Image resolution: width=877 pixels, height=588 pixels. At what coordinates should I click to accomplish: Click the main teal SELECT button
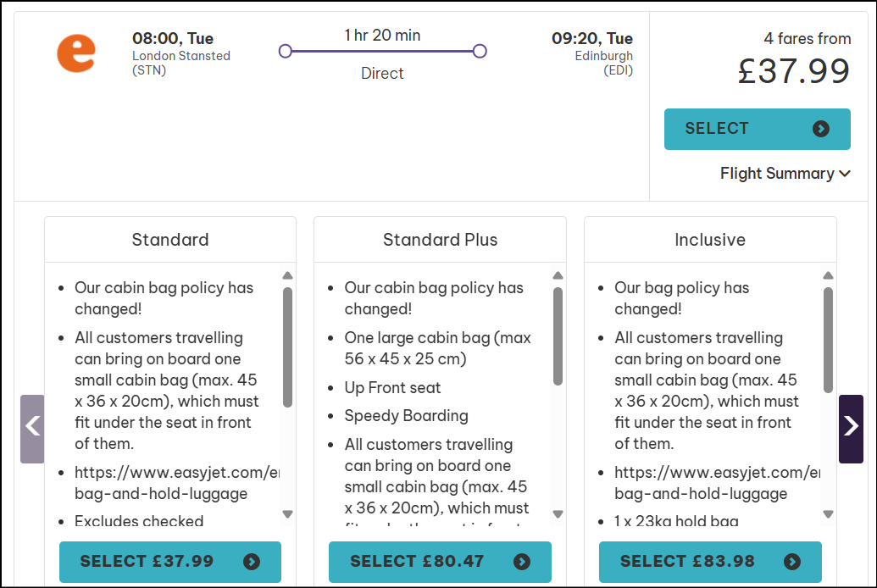[x=757, y=129]
